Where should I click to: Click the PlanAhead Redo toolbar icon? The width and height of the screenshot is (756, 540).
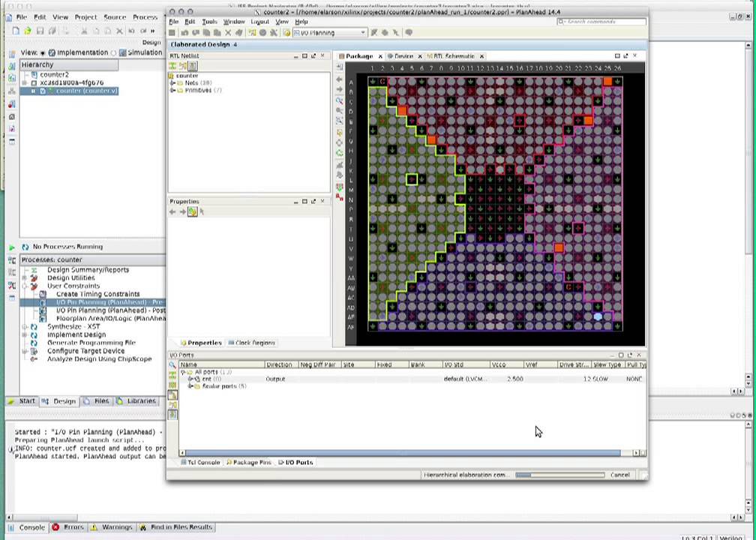click(x=196, y=33)
